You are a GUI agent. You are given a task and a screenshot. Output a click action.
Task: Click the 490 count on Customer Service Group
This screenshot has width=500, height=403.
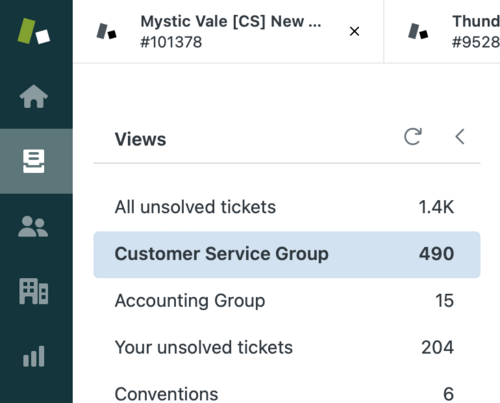pos(436,254)
